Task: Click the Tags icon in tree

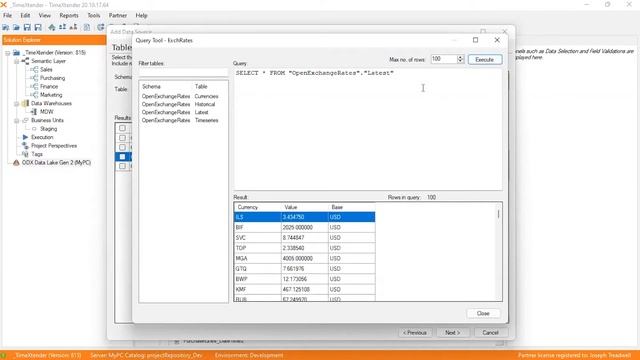Action: [x=25, y=154]
